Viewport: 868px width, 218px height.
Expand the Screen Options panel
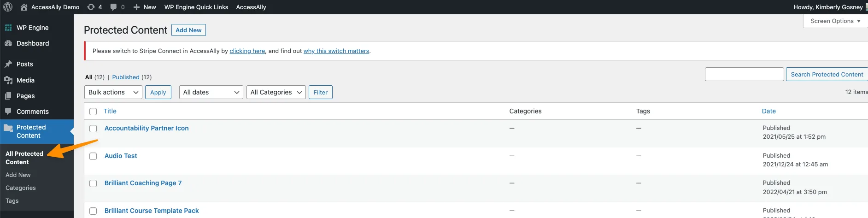click(x=835, y=21)
